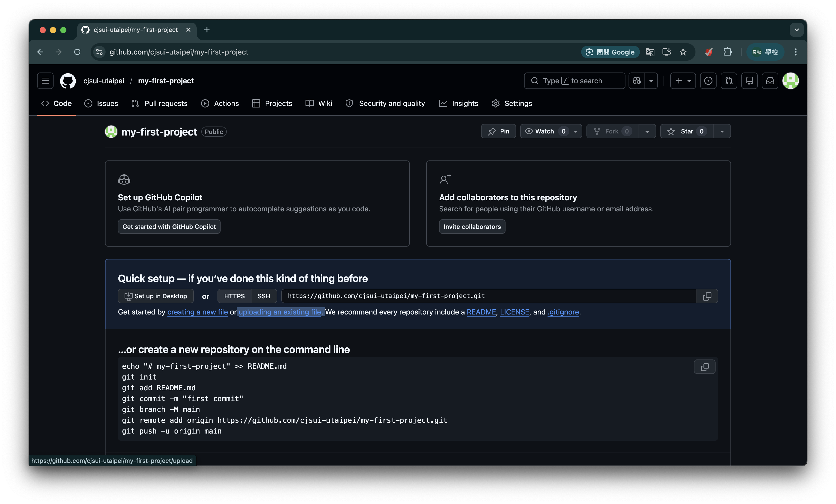The width and height of the screenshot is (836, 504).
Task: Open the README recommendation link
Action: 481,312
